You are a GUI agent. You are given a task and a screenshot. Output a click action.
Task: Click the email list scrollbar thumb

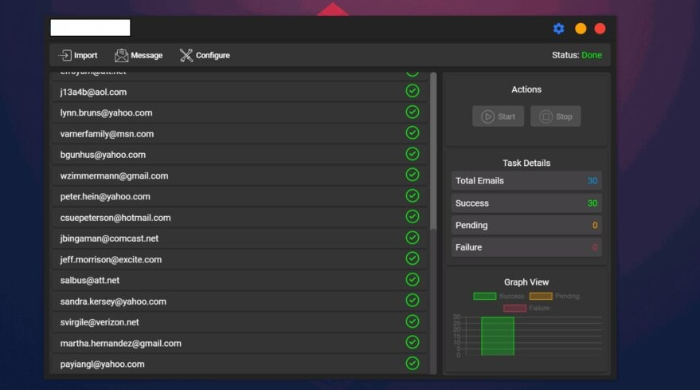pyautogui.click(x=433, y=151)
